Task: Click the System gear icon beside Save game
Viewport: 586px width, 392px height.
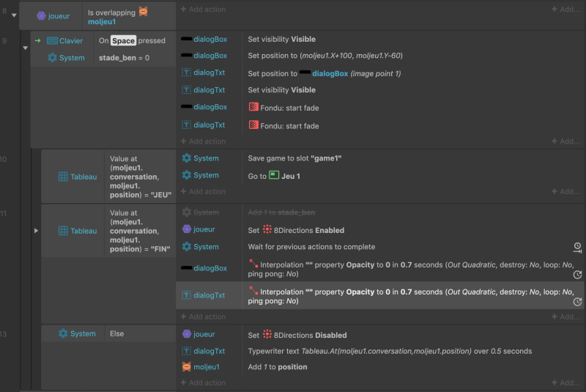Action: [x=187, y=158]
